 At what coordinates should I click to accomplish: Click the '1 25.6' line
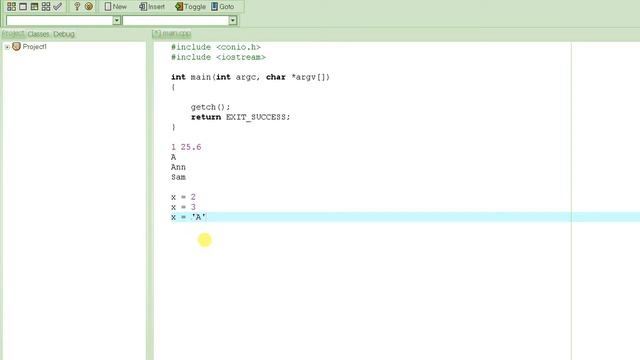click(186, 147)
